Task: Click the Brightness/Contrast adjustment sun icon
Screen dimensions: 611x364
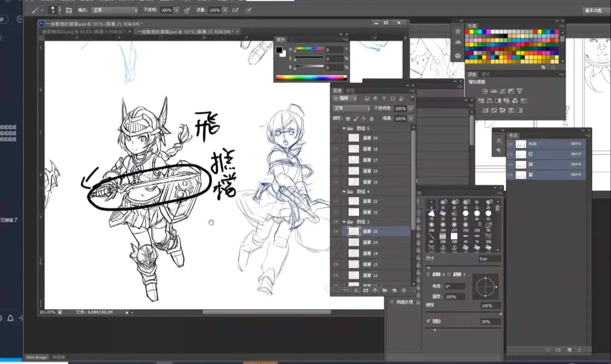Action: tap(485, 91)
